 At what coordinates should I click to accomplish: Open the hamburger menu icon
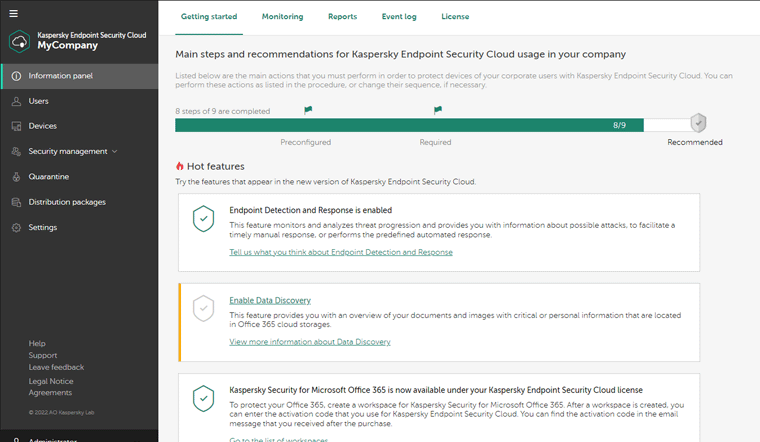tap(14, 14)
